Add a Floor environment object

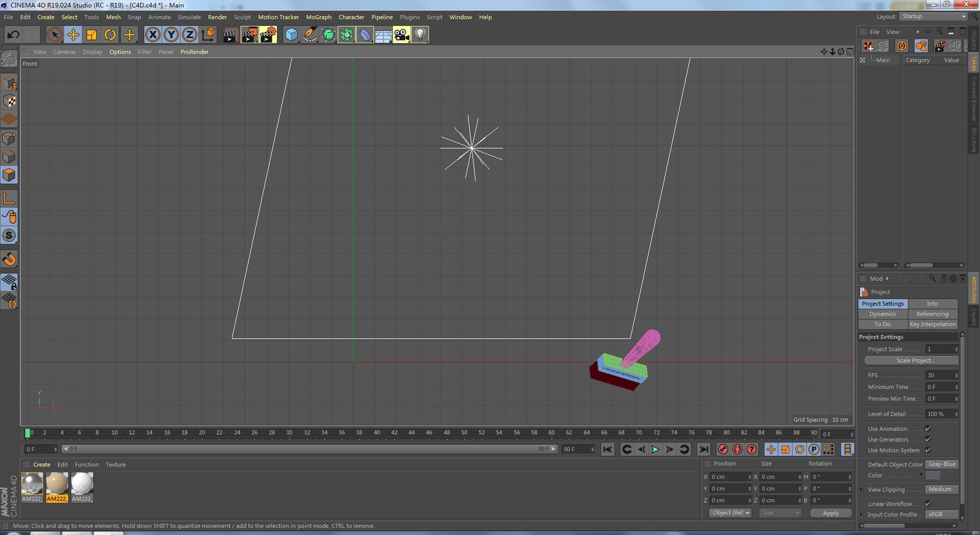(383, 35)
